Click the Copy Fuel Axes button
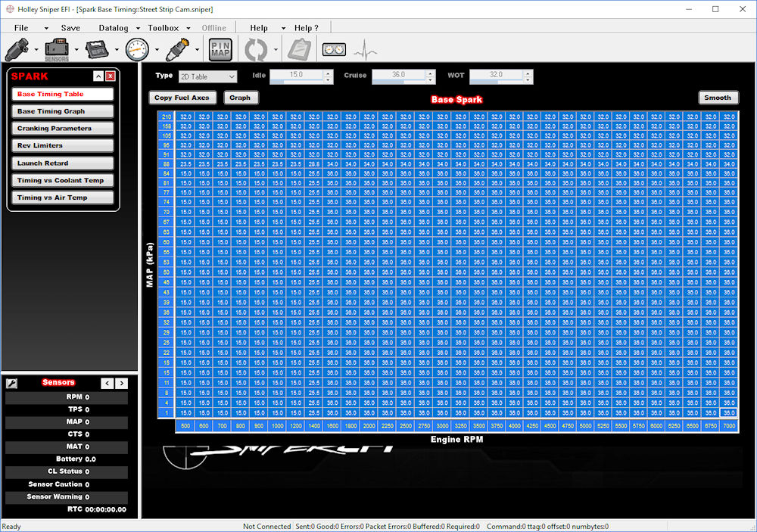Image resolution: width=757 pixels, height=532 pixels. [x=182, y=98]
